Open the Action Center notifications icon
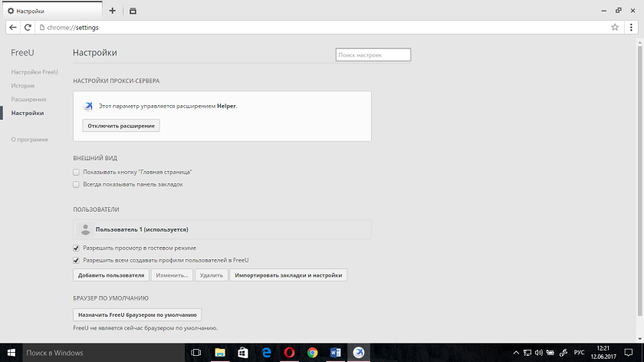 (629, 353)
